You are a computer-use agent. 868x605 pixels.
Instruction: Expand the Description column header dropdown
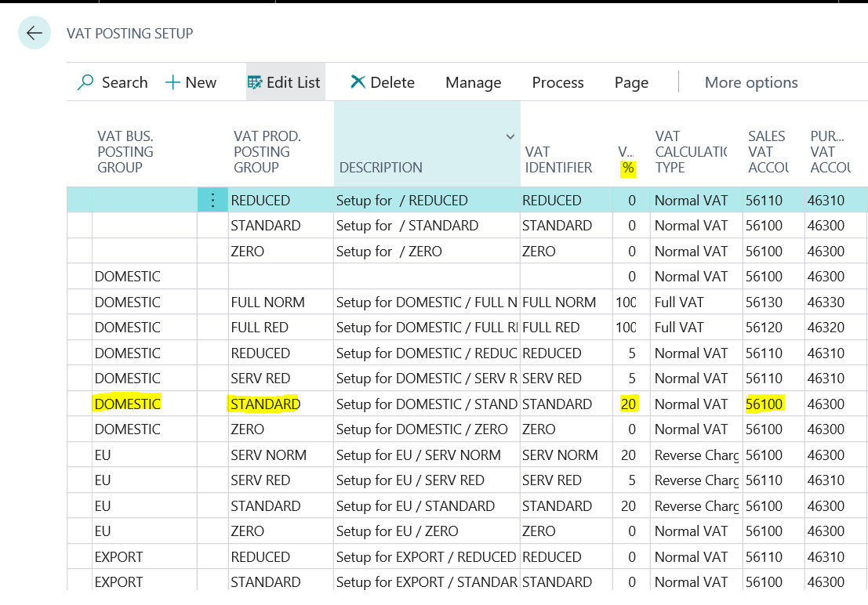pyautogui.click(x=510, y=137)
